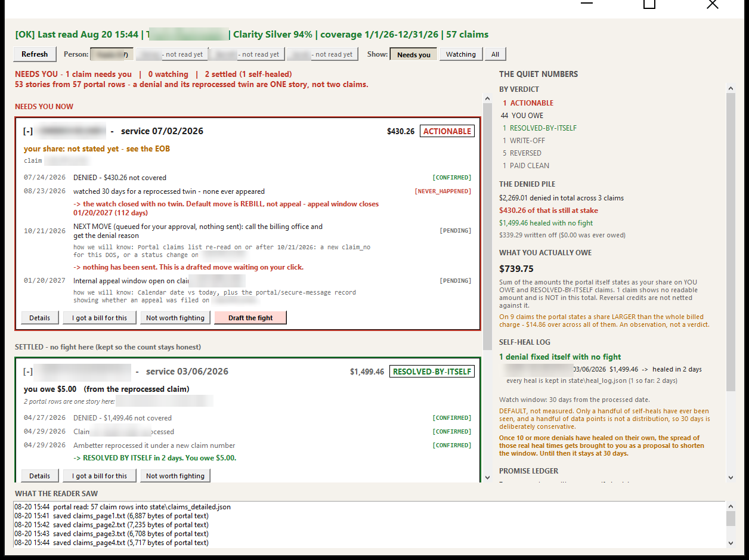Click '1 RESOLVED-BY-ITSELF' verdict row
The image size is (749, 560).
[540, 128]
